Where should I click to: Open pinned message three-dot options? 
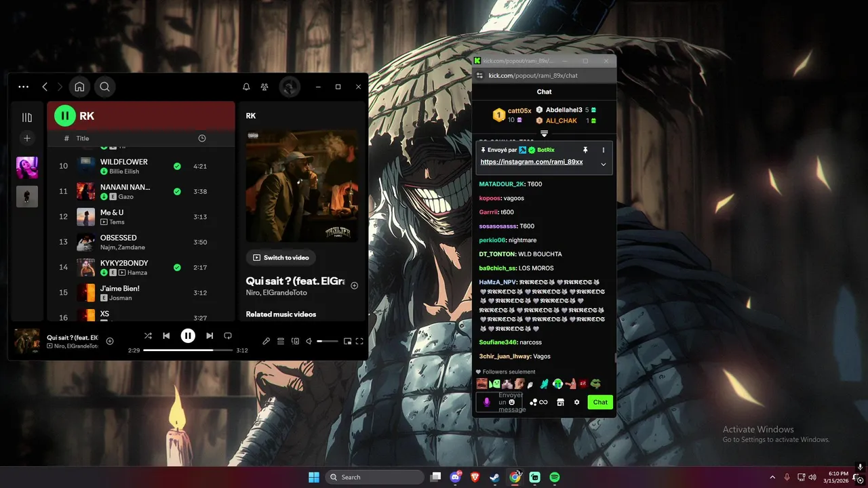(603, 150)
